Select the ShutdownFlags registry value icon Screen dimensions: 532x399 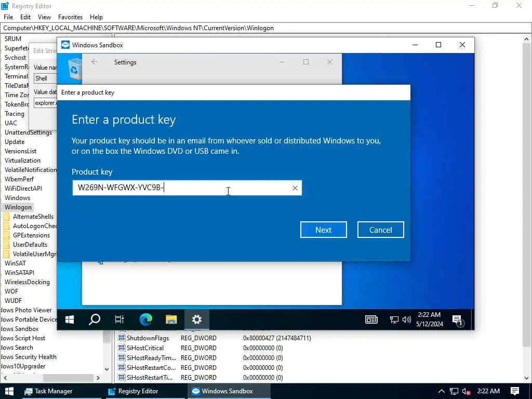pyautogui.click(x=122, y=338)
